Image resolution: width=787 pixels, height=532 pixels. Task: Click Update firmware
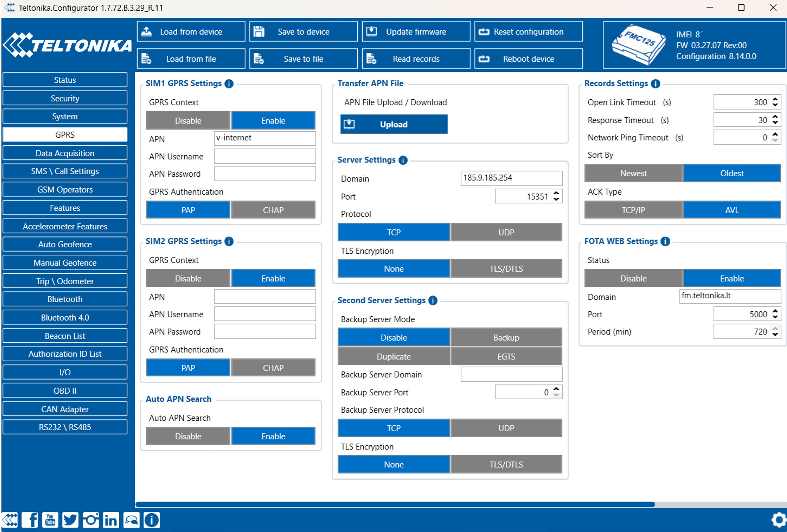tap(416, 32)
